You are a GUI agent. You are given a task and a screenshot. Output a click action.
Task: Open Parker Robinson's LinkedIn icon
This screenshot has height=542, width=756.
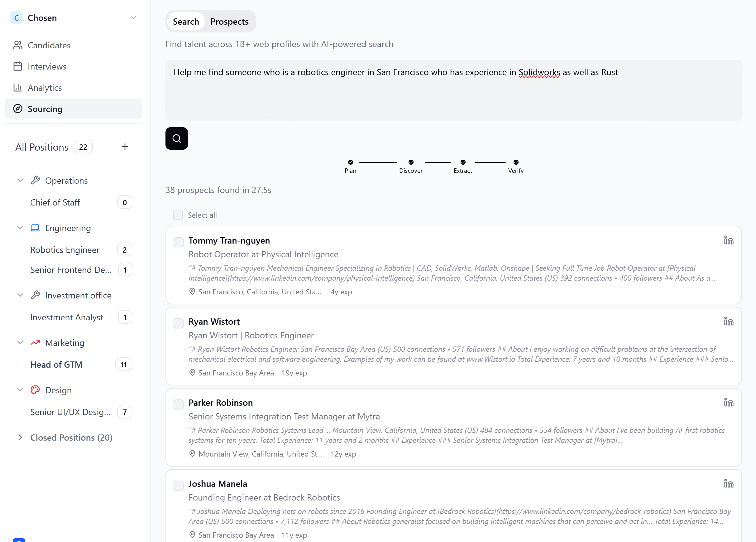728,402
